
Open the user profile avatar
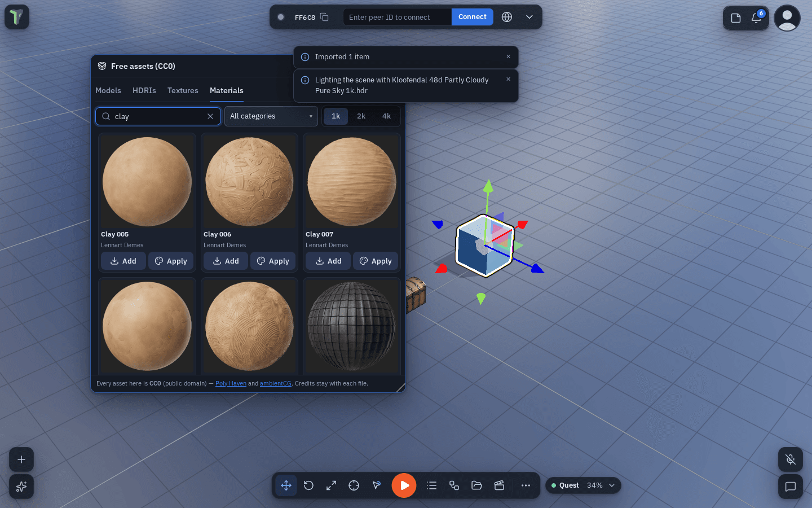(787, 18)
